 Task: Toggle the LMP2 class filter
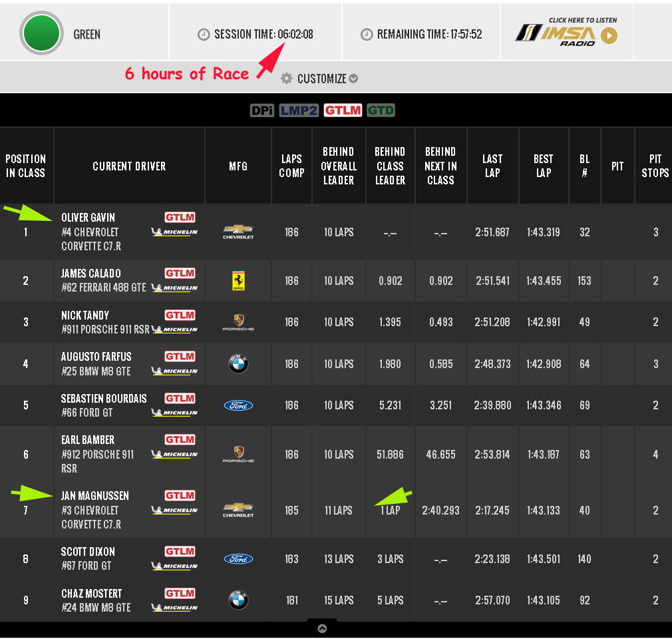(299, 110)
